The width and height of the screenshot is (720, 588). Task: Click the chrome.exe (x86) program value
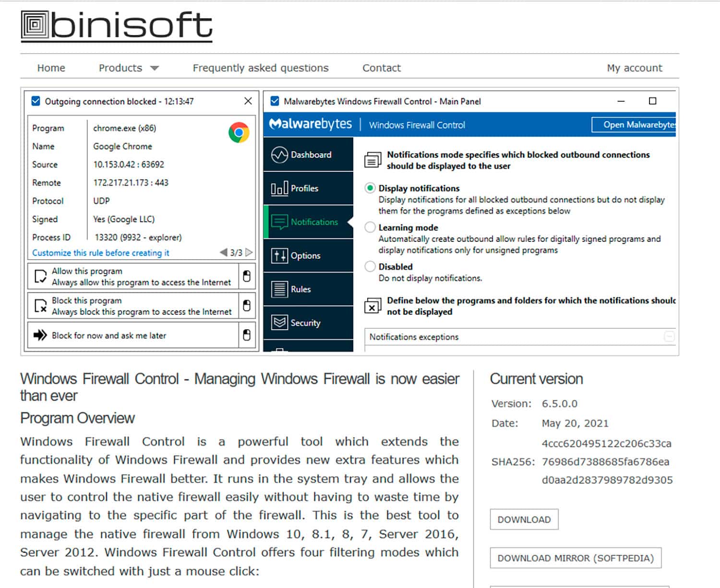pos(124,128)
